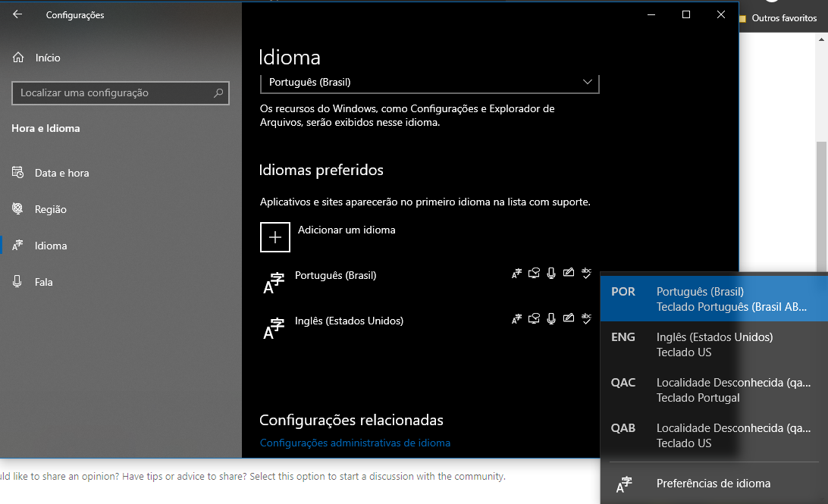Open Preferências de idioma from input flyout
This screenshot has width=828, height=504.
[x=714, y=484]
